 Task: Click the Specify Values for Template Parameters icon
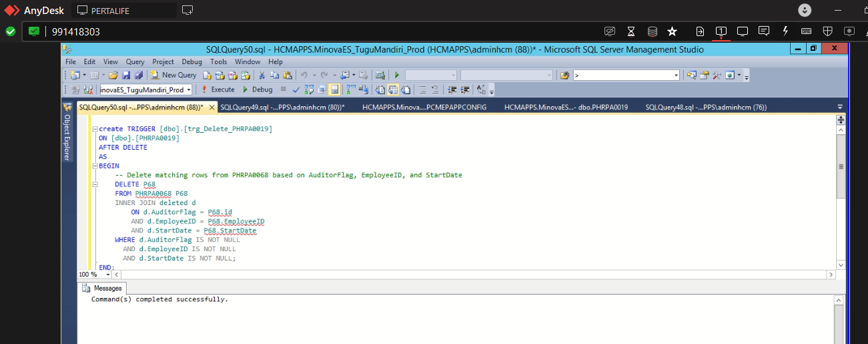480,89
